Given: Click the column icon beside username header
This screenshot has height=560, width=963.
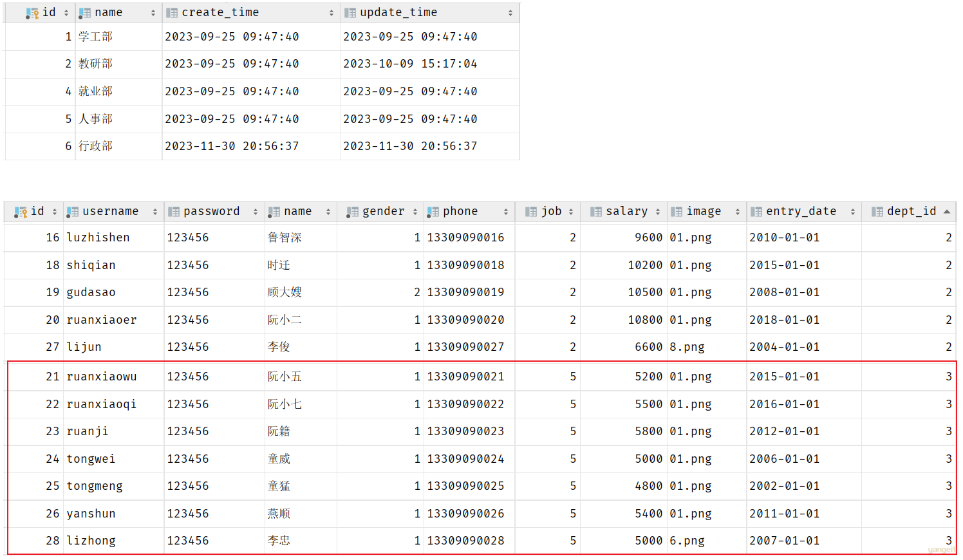Looking at the screenshot, I should (x=73, y=212).
